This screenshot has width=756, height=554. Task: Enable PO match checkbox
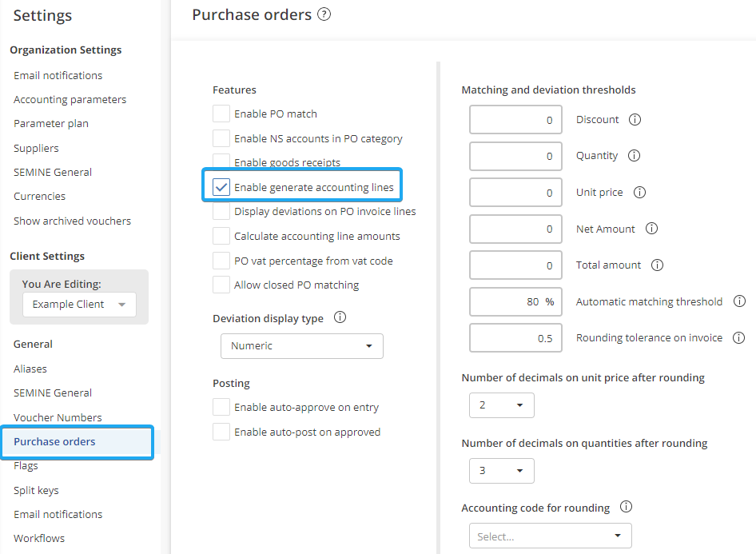click(221, 114)
